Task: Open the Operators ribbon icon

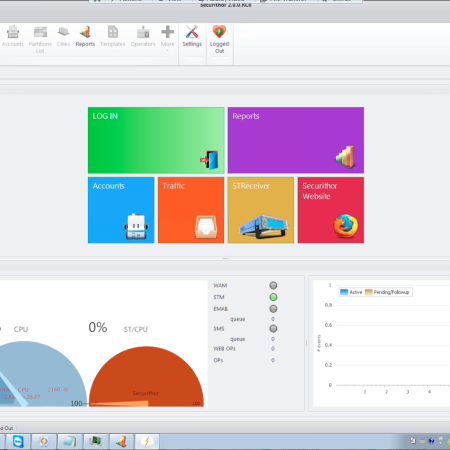Action: pos(143,36)
